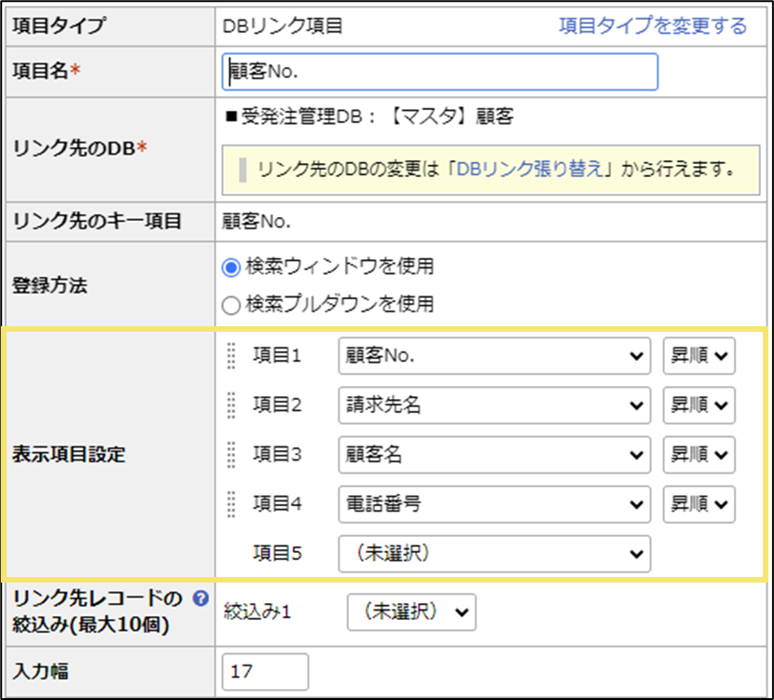Viewport: 774px width, 700px height.
Task: Select the 検索プルダウンを使用 radio button
Action: coord(230,305)
